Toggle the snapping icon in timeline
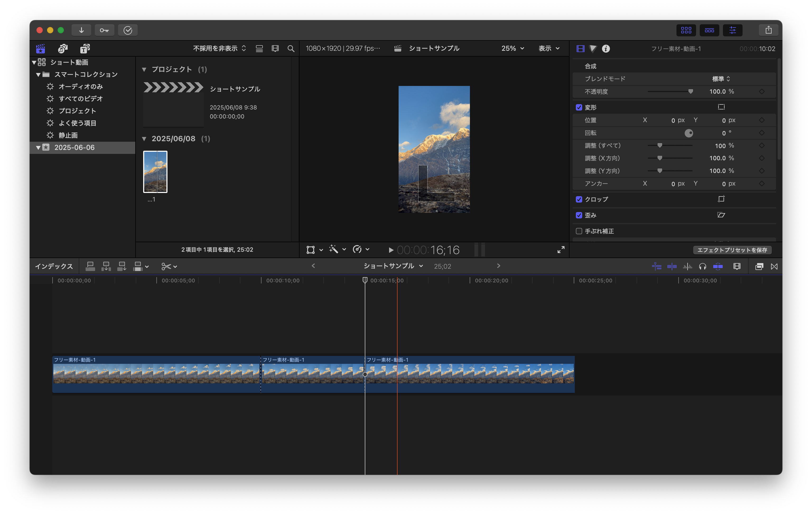The width and height of the screenshot is (812, 514). 718,266
